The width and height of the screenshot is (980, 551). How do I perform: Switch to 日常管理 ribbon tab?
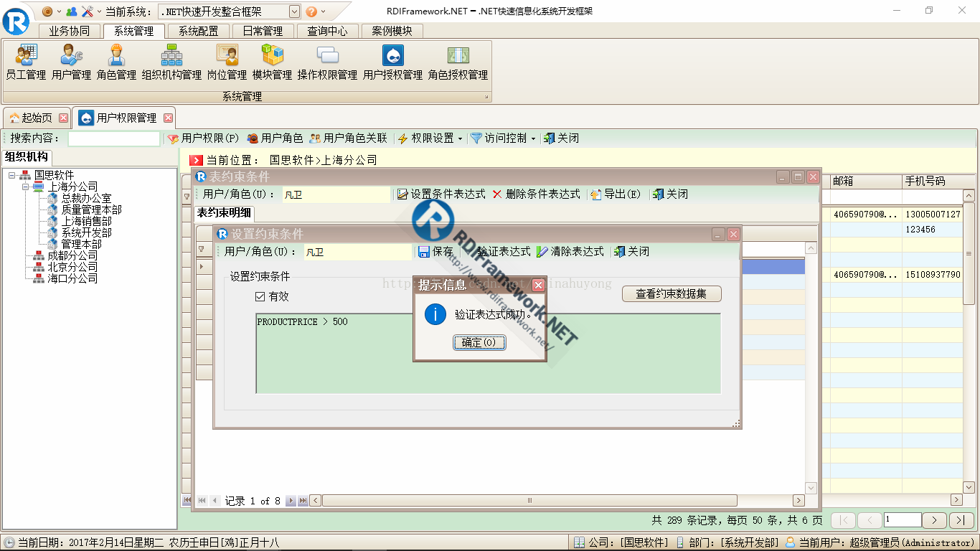(x=263, y=31)
